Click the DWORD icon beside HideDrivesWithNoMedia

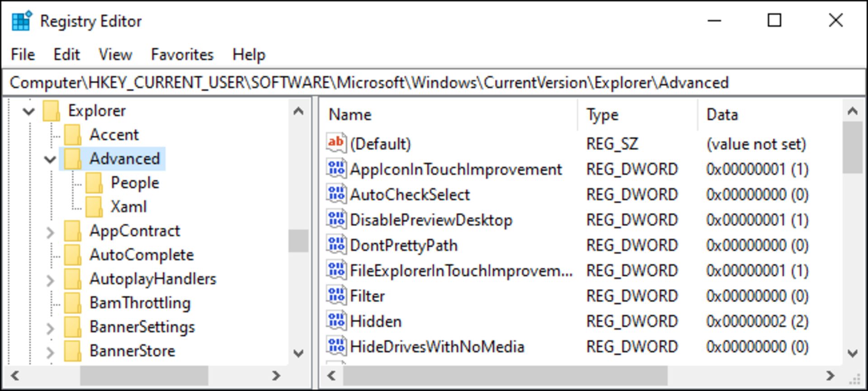[x=336, y=345]
